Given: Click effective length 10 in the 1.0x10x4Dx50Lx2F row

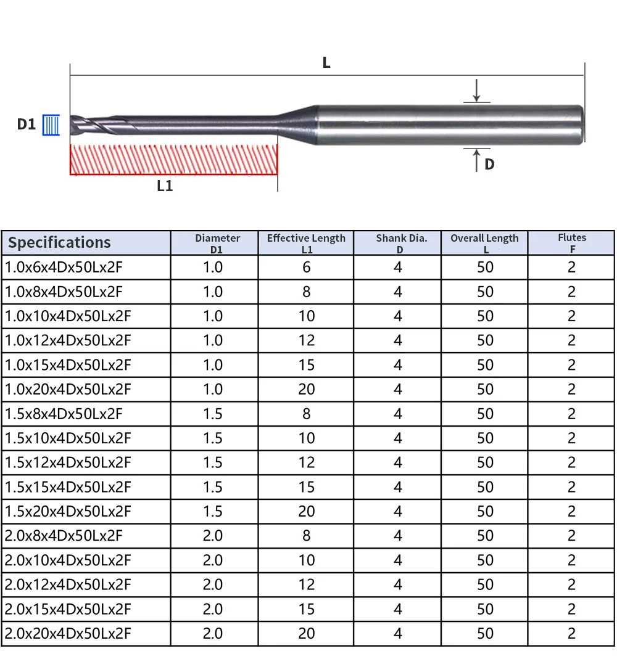Looking at the screenshot, I should pos(307,316).
